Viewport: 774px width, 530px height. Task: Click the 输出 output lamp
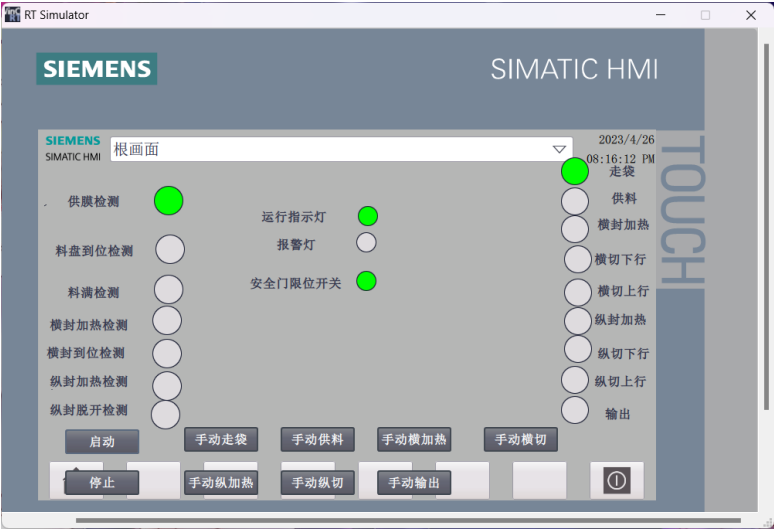tap(575, 410)
